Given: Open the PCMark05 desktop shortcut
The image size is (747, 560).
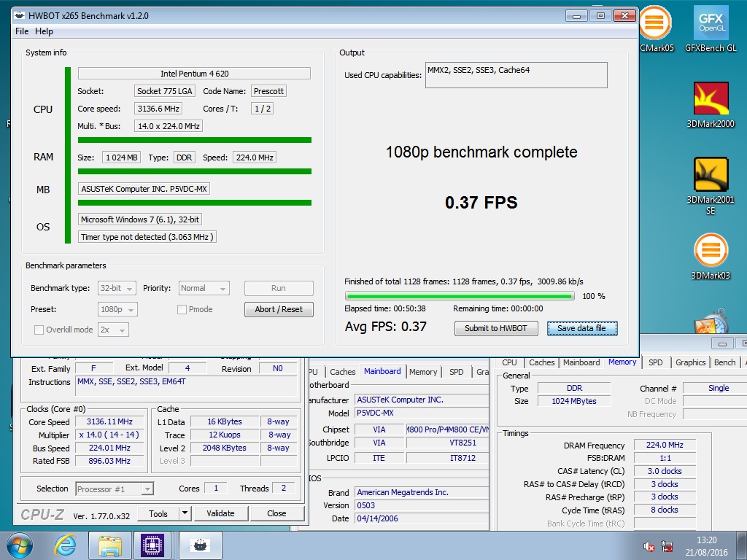Looking at the screenshot, I should (x=656, y=28).
